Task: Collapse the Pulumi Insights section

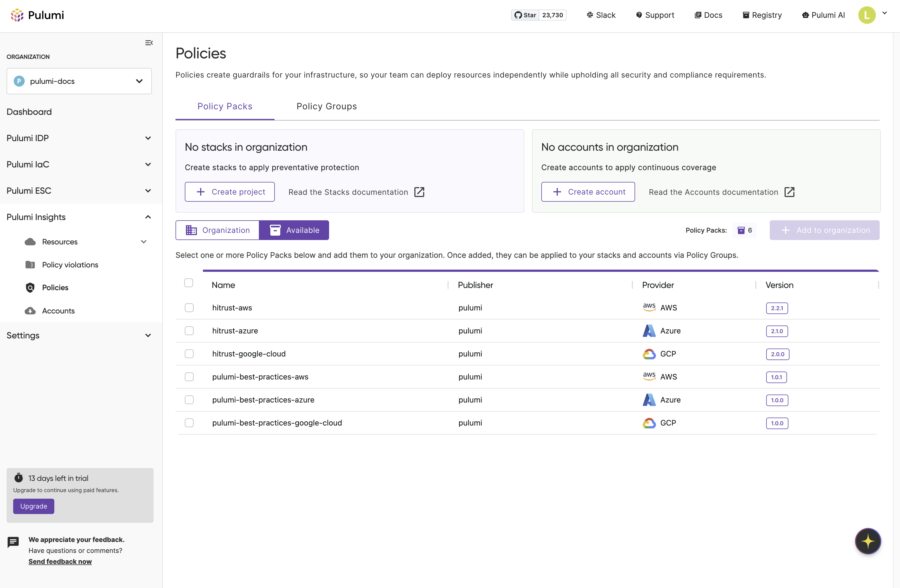Action: click(79, 217)
